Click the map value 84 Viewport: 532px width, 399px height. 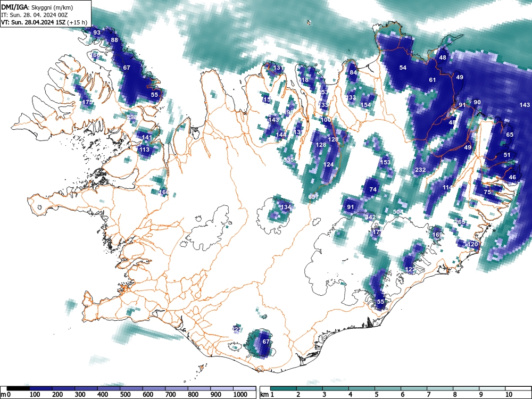point(353,72)
